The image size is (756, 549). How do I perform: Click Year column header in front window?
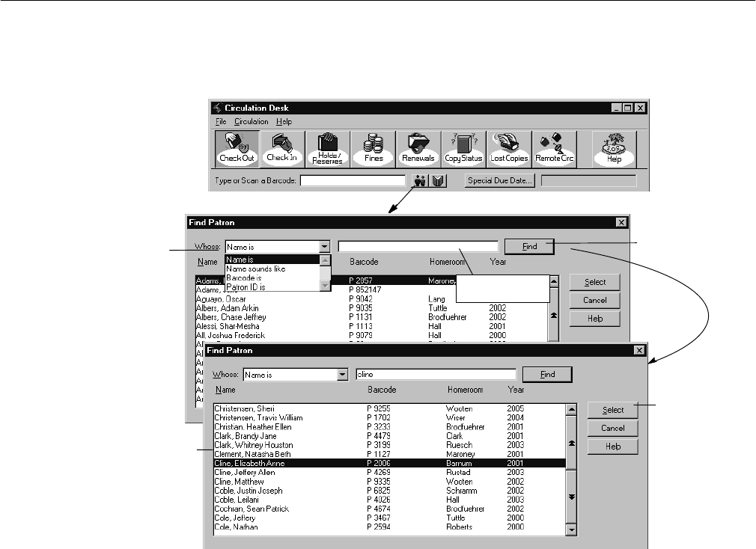click(516, 390)
